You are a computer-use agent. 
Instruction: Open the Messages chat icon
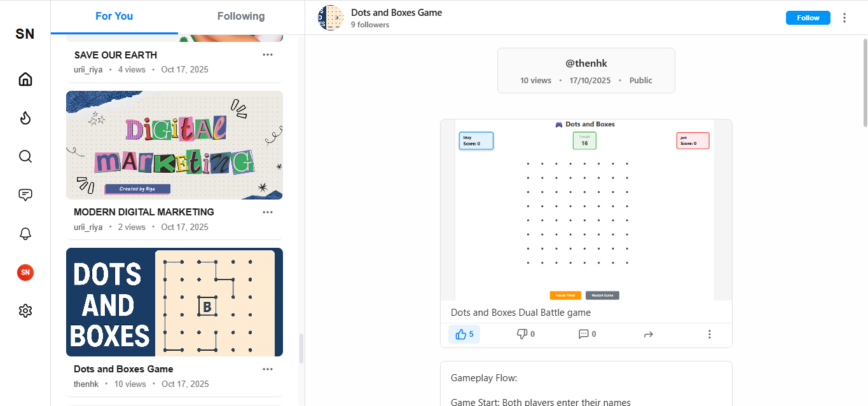click(x=25, y=194)
